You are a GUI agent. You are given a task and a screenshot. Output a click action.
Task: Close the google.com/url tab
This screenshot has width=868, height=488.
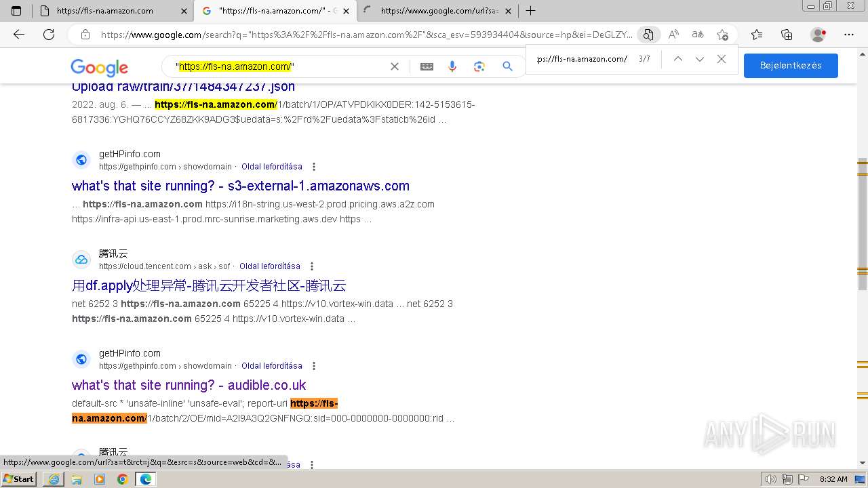(507, 11)
